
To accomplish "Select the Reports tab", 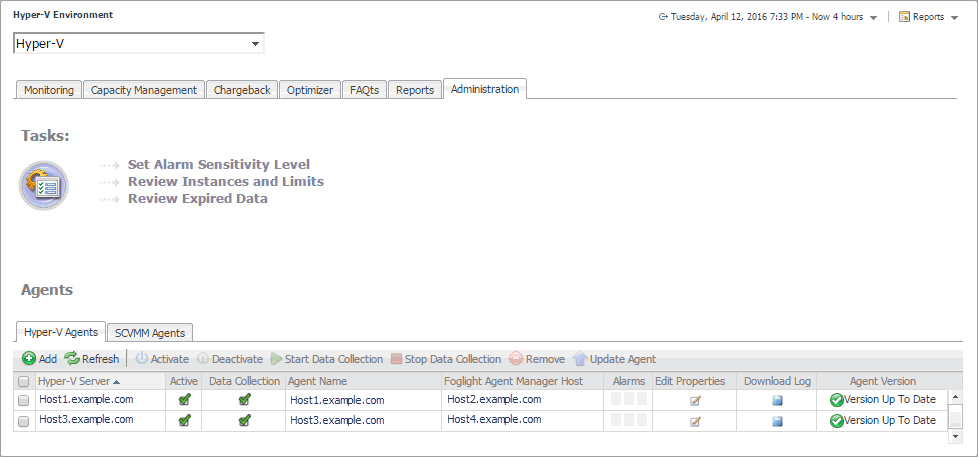I will [415, 90].
